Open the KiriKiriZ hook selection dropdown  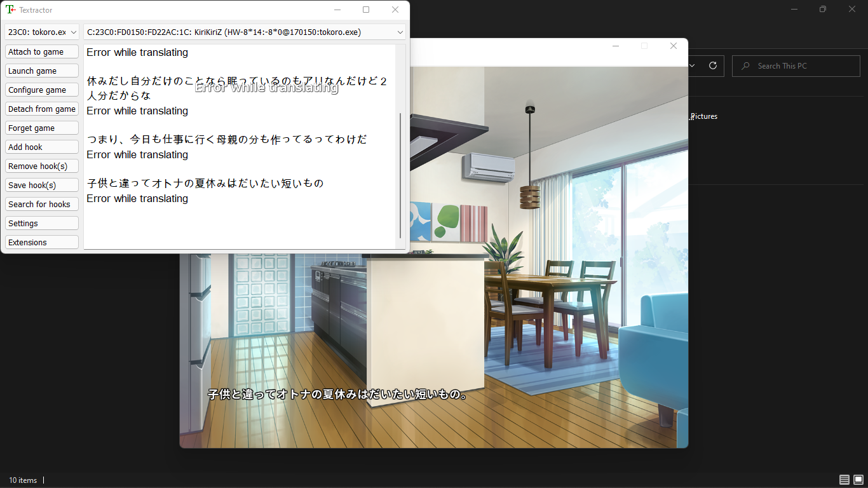[x=398, y=32]
